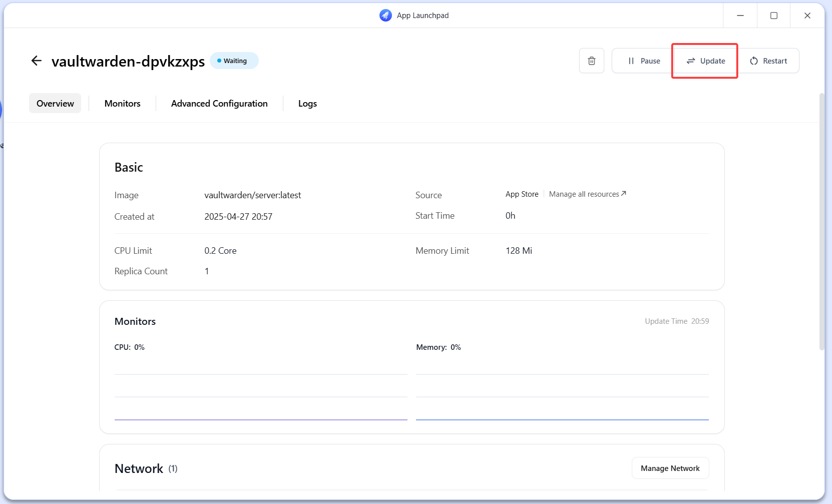Open the Monitors tab
This screenshot has width=832, height=504.
point(122,103)
